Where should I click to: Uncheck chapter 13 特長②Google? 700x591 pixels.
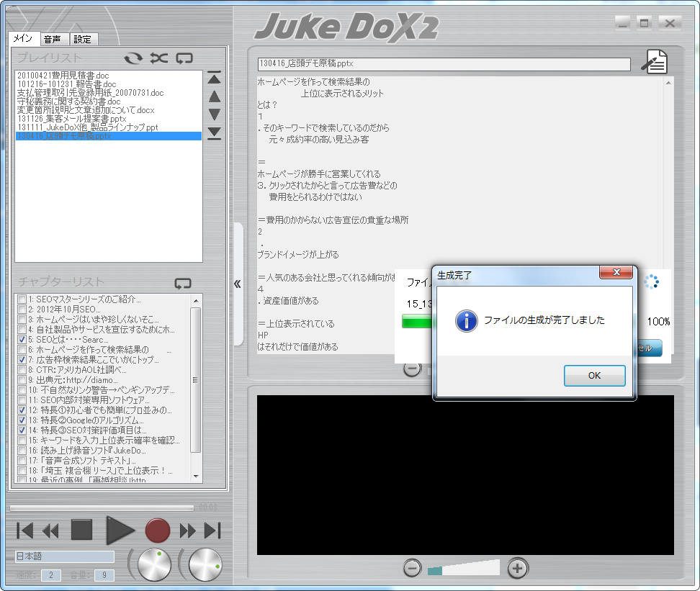pyautogui.click(x=22, y=420)
